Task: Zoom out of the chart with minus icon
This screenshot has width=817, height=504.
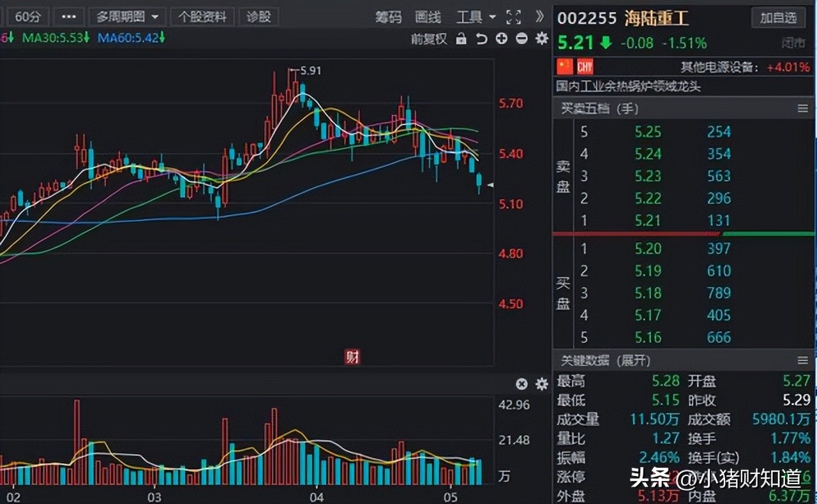Action: [x=521, y=38]
